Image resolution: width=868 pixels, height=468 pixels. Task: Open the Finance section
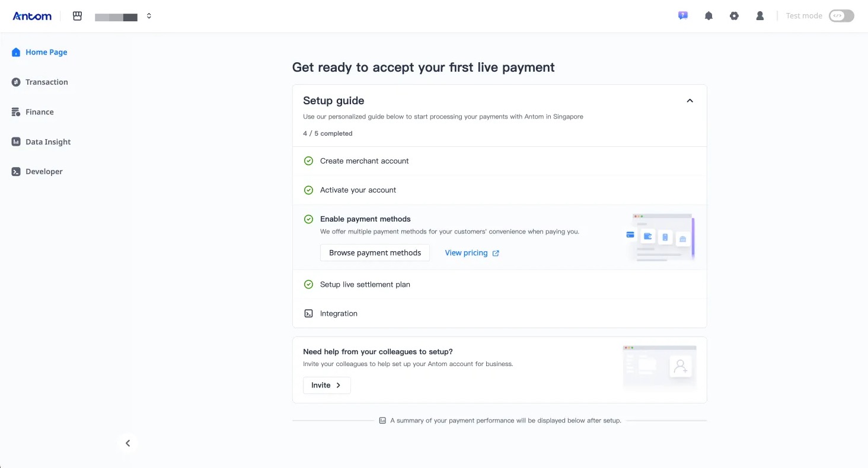click(x=39, y=112)
